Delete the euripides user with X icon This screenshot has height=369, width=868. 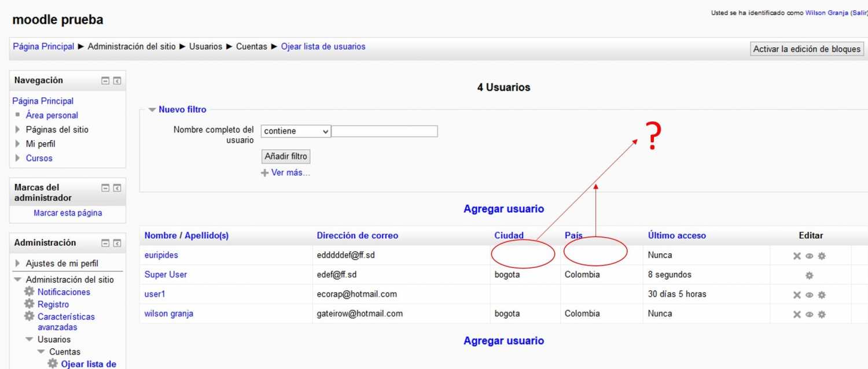pyautogui.click(x=797, y=256)
